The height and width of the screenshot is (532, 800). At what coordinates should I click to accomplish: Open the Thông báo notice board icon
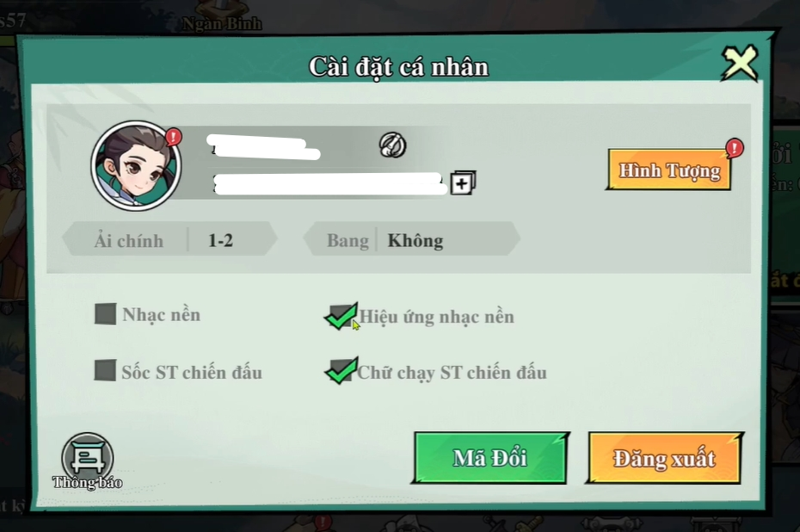pos(87,461)
